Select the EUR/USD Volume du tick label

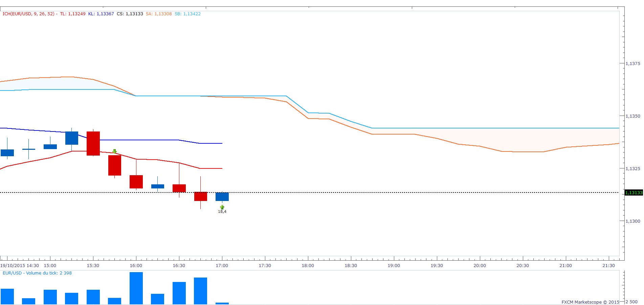pos(37,273)
